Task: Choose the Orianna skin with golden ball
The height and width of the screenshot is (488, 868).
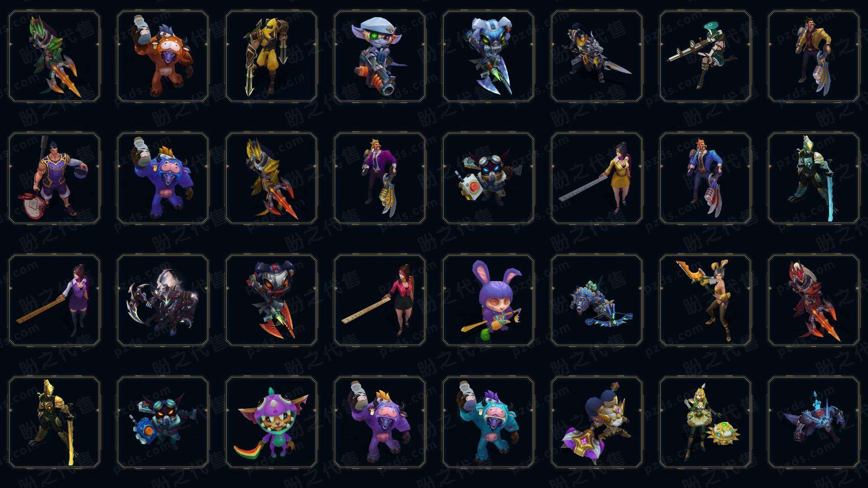Action: (x=705, y=422)
